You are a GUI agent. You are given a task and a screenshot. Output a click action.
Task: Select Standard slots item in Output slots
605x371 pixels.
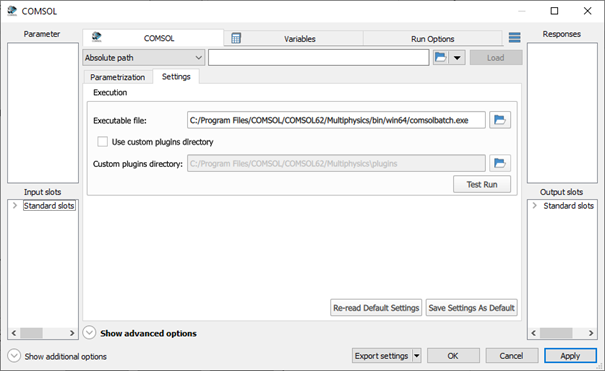point(568,206)
